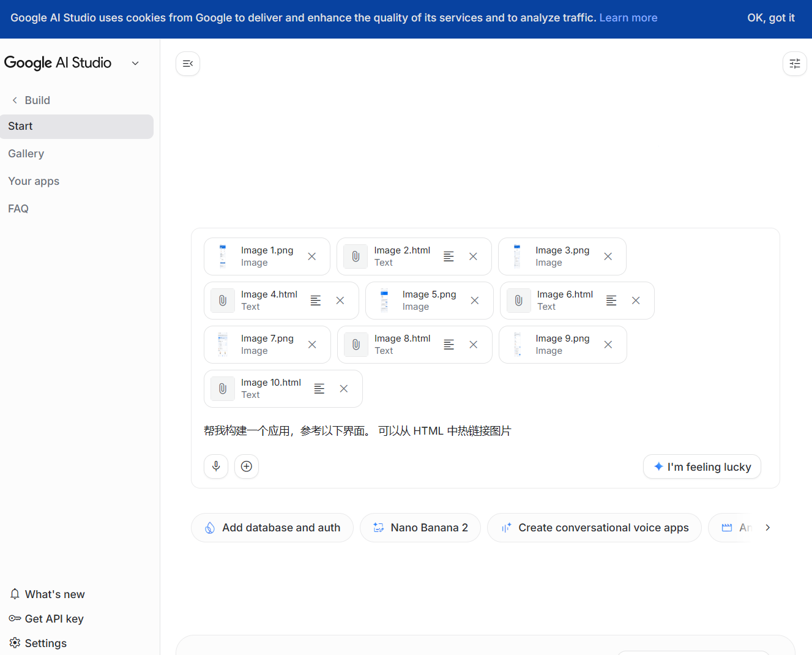View text content of Image 2.html
The image size is (812, 655).
pos(449,256)
